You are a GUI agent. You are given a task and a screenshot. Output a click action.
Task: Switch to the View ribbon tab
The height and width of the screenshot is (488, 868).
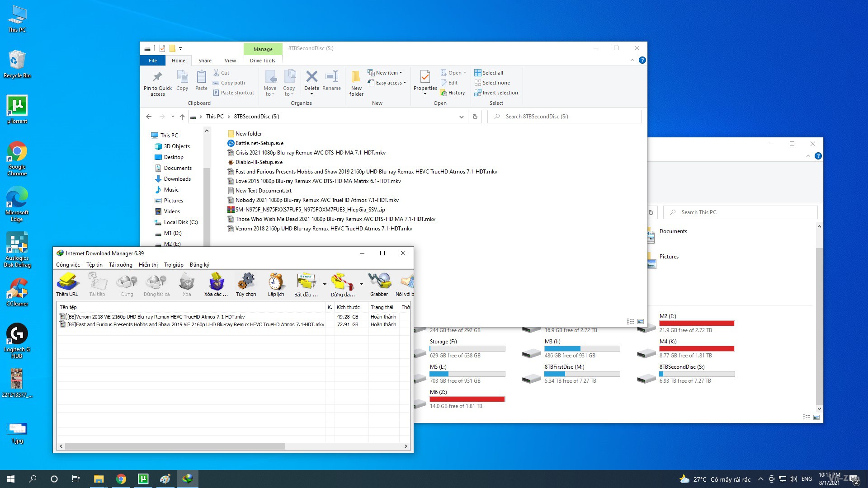coord(230,61)
